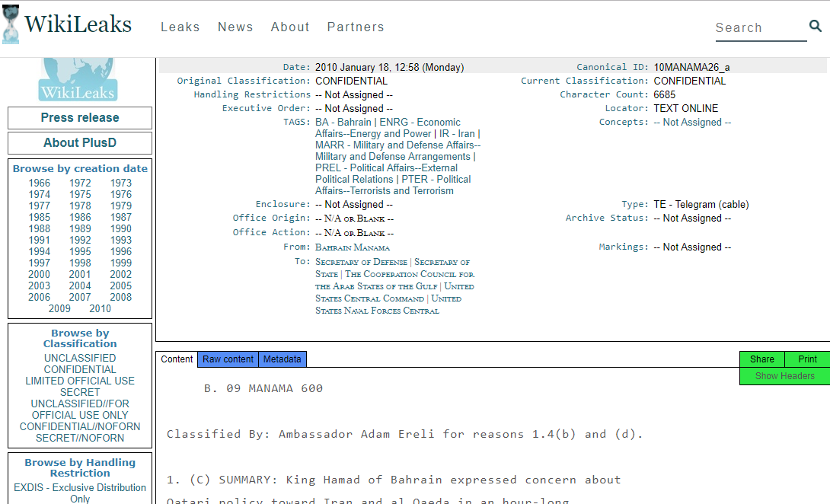Open the News menu item
This screenshot has height=504, width=830.
[x=235, y=27]
